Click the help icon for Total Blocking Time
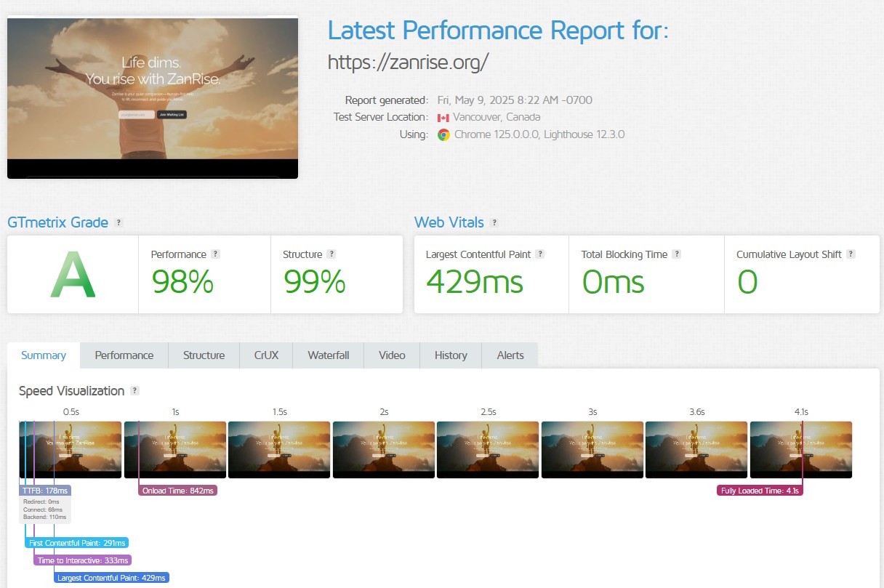 coord(677,254)
